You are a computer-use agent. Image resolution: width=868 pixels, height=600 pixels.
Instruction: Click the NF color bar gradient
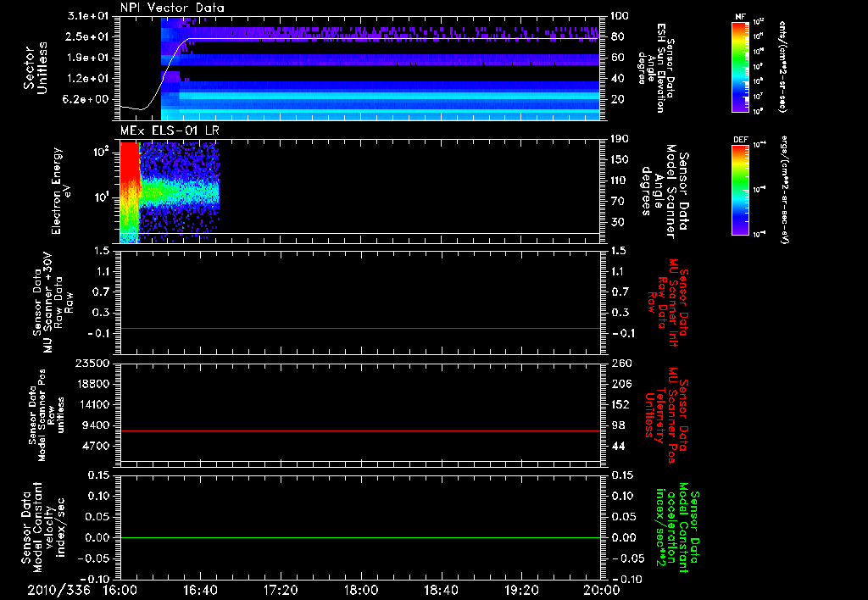740,66
